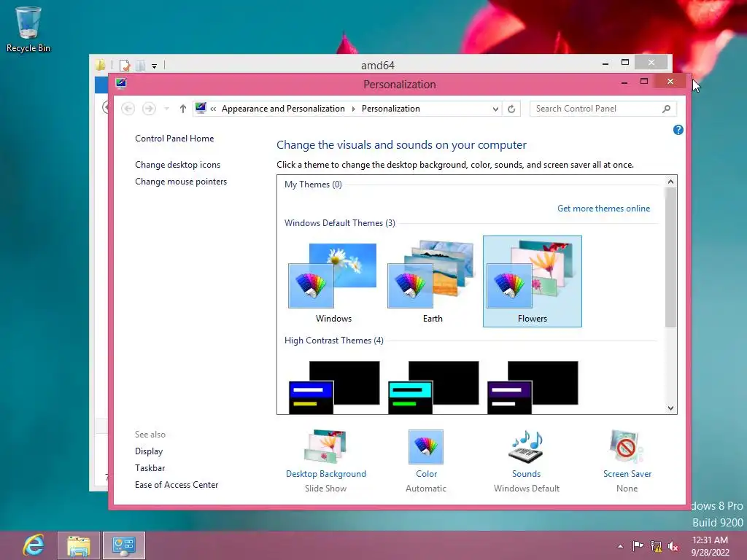Select the Earth theme
The width and height of the screenshot is (747, 560).
click(432, 281)
